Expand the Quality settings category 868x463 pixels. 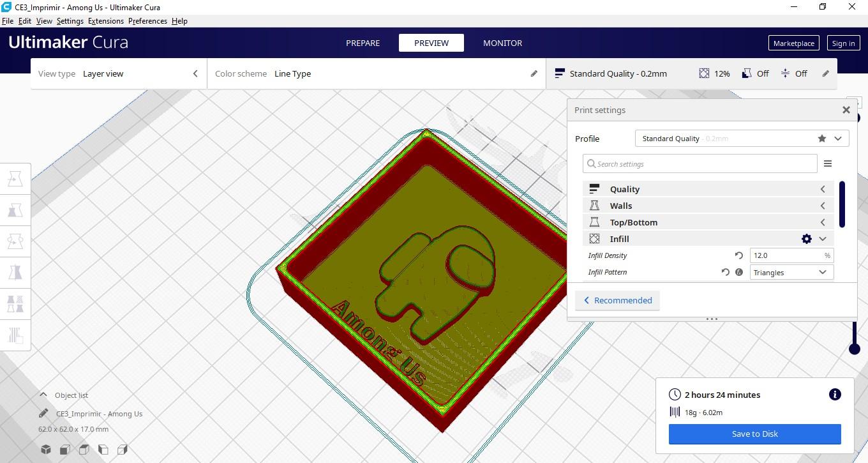coord(708,189)
